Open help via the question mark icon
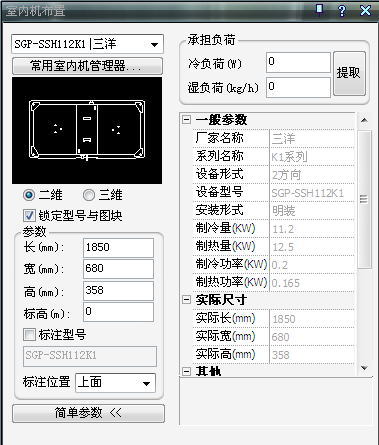Image resolution: width=379 pixels, height=445 pixels. [x=342, y=10]
